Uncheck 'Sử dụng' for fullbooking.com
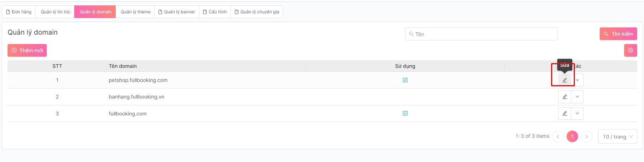This screenshot has width=644, height=162. tap(405, 113)
